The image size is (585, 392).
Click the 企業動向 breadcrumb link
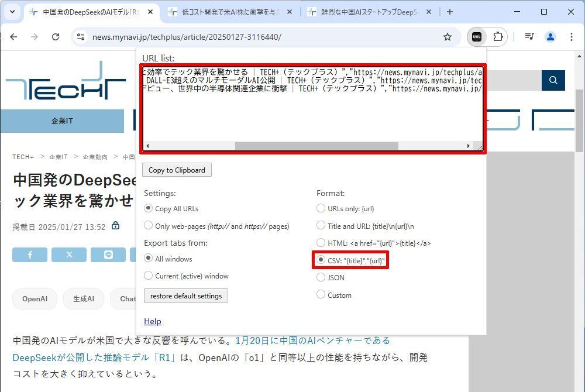click(x=95, y=157)
